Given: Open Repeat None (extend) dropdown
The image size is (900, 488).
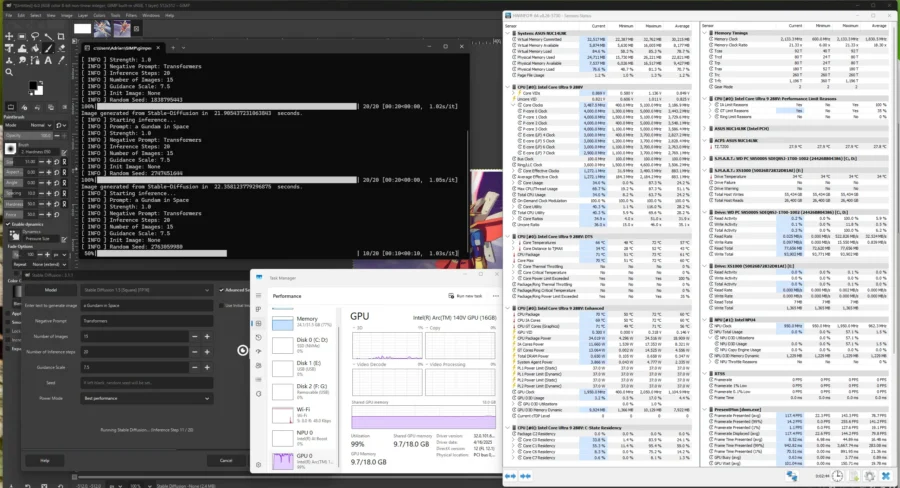Looking at the screenshot, I should [x=40, y=264].
